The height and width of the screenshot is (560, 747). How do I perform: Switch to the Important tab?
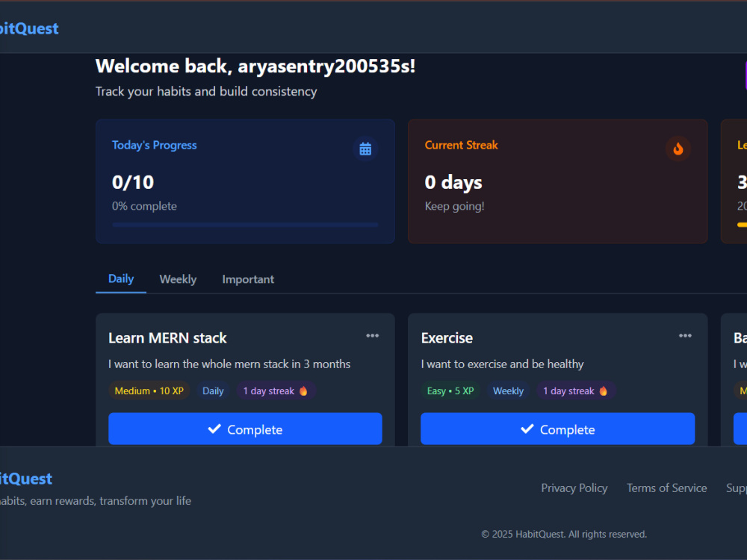(248, 279)
